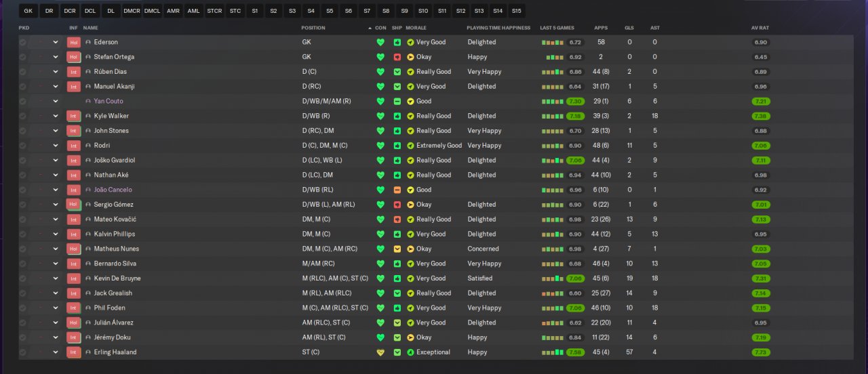Click Erling Haaland's yellow condition heart icon
868x374 pixels.
click(380, 352)
